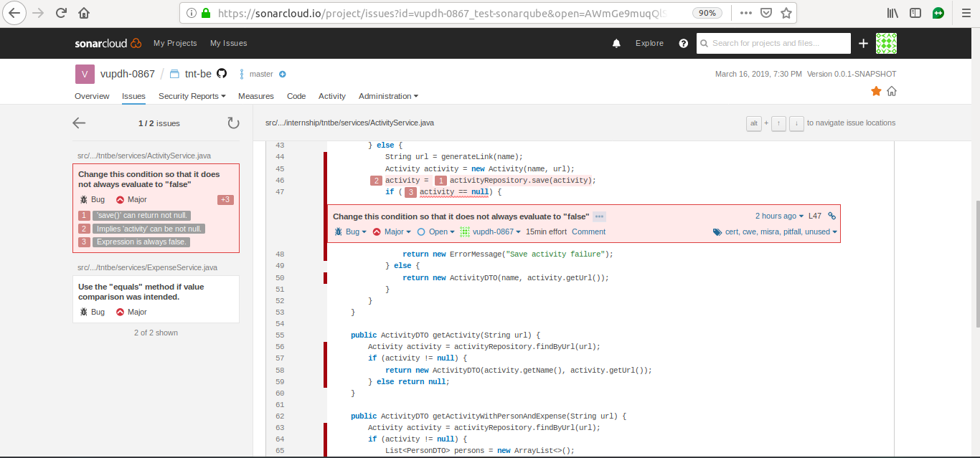Select flow location marker 3 in code
Viewport: 980px width, 458px height.
click(410, 192)
